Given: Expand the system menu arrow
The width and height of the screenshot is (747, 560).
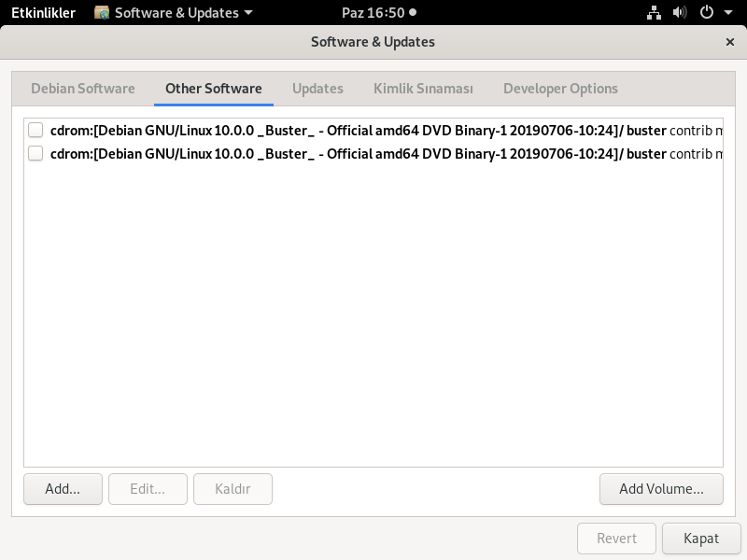Looking at the screenshot, I should (x=728, y=13).
